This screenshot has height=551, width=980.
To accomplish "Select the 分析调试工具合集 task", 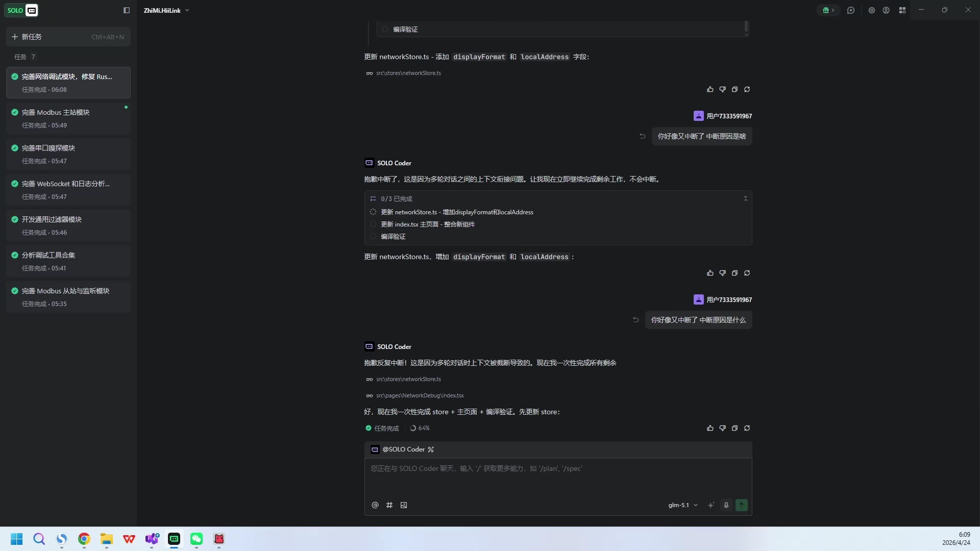I will [x=68, y=261].
